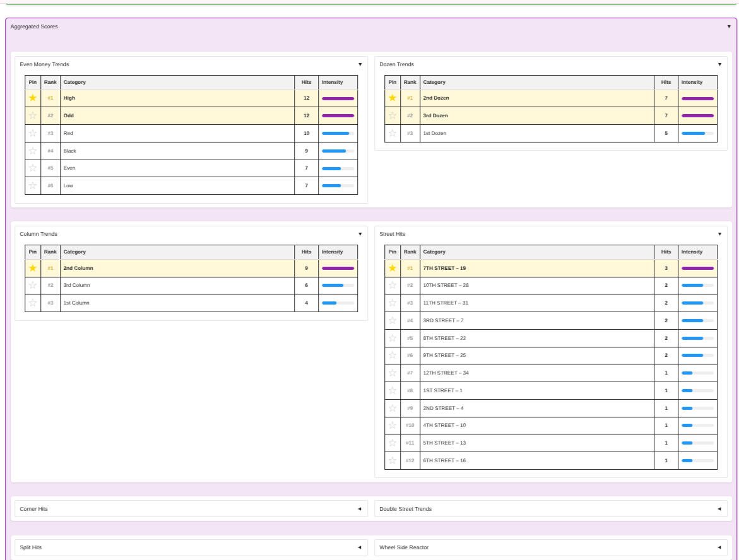The height and width of the screenshot is (560, 739).
Task: Collapse the Even Money Trends panel
Action: coord(360,64)
